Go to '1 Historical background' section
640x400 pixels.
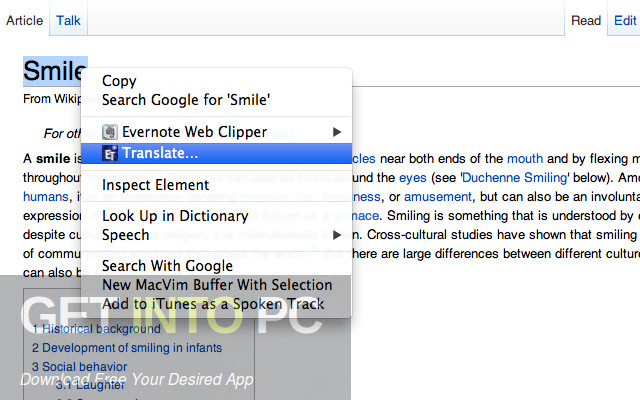(x=96, y=329)
